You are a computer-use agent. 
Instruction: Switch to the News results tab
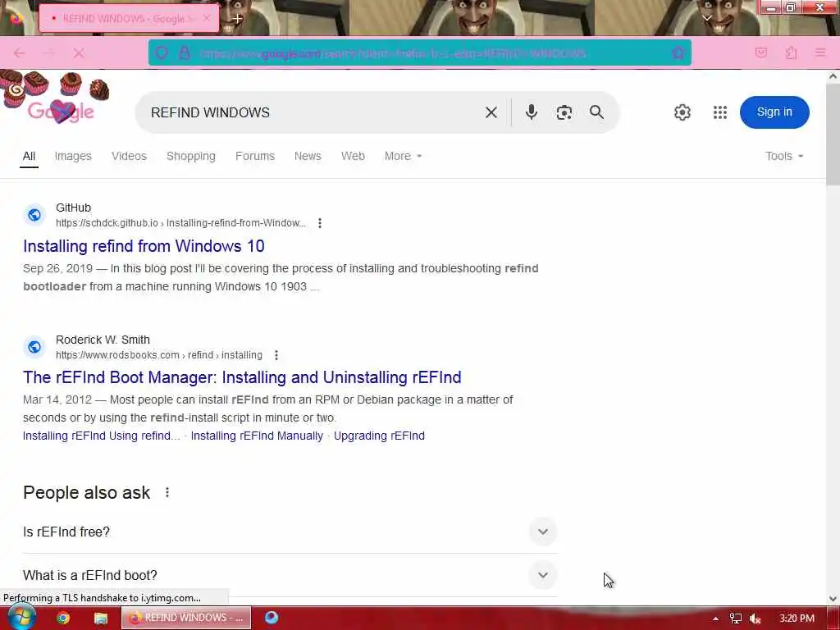[x=308, y=156]
